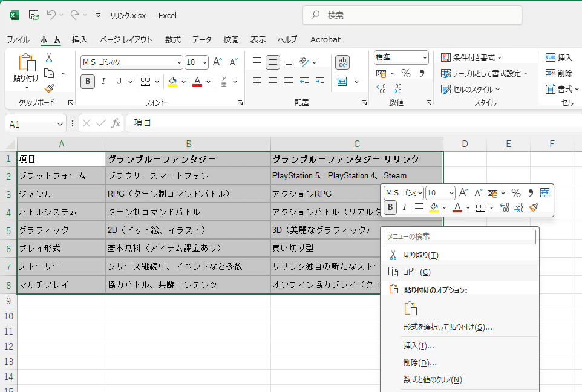Click 削除 button in Cells group
Screen dimensions: 582x392
[x=558, y=74]
